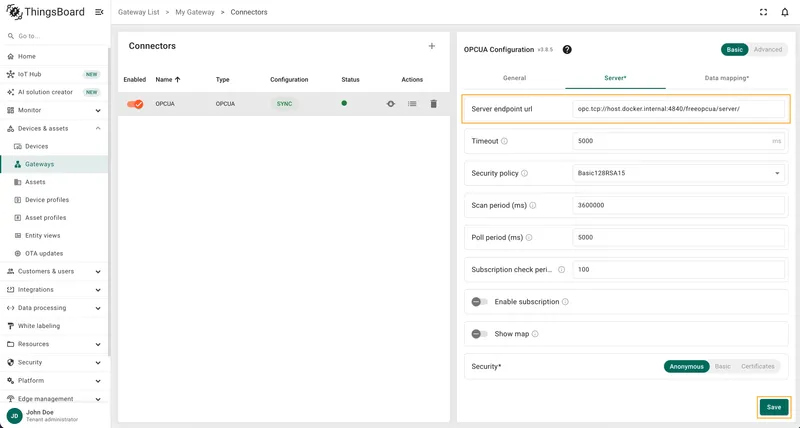
Task: Open Gateways in sidebar
Action: point(54,164)
